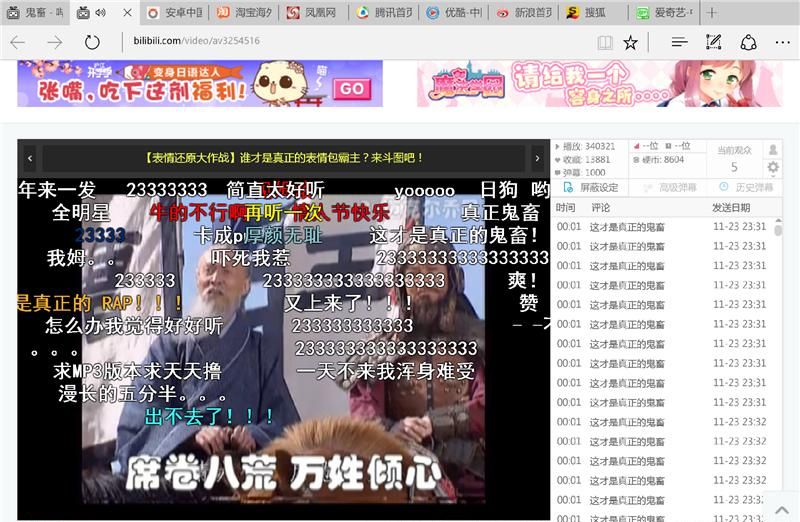This screenshot has height=522, width=800.
Task: Sort danmaku list by 时间 column
Action: [x=565, y=208]
